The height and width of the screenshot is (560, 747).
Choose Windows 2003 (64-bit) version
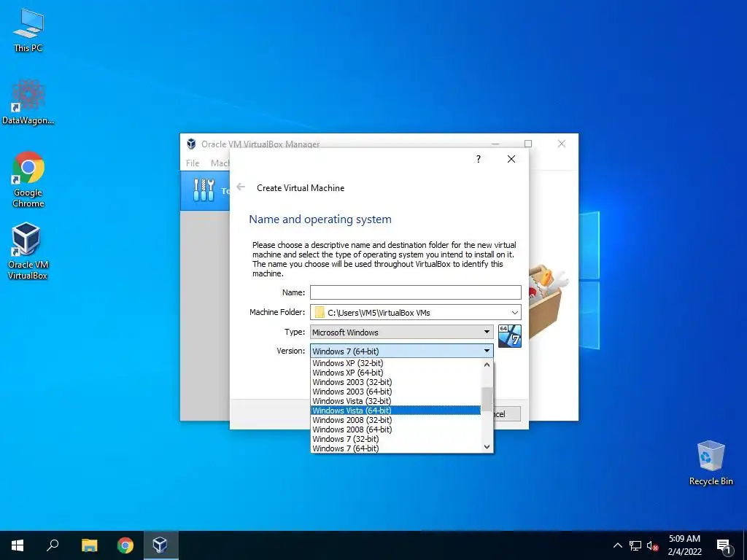pyautogui.click(x=395, y=392)
